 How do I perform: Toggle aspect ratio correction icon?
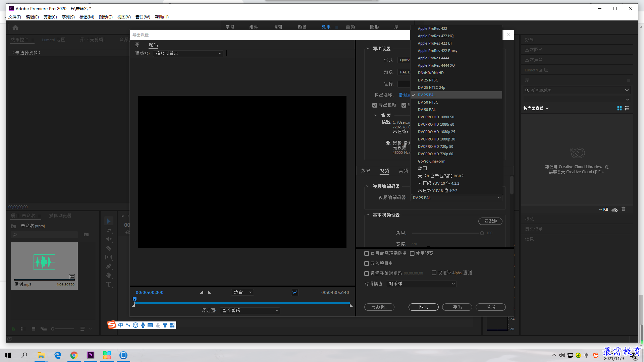pyautogui.click(x=295, y=292)
